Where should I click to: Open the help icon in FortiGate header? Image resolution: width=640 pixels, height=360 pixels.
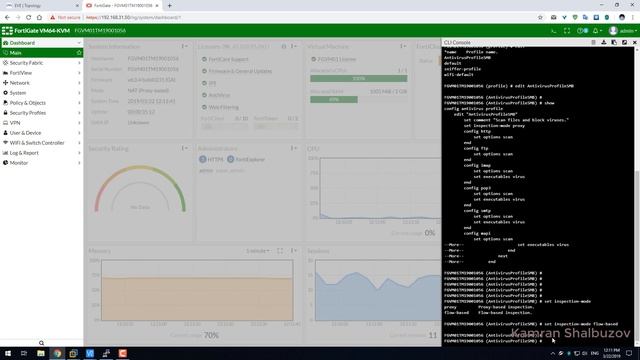[x=582, y=31]
